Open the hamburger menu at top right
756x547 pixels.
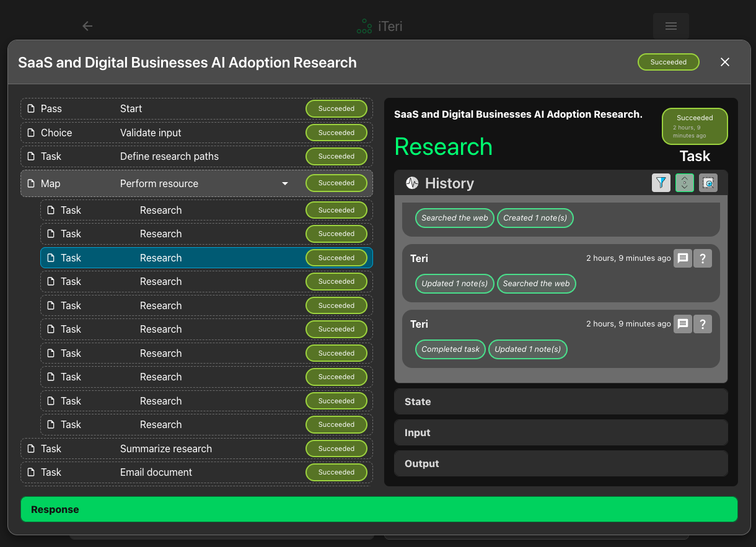[x=670, y=26]
